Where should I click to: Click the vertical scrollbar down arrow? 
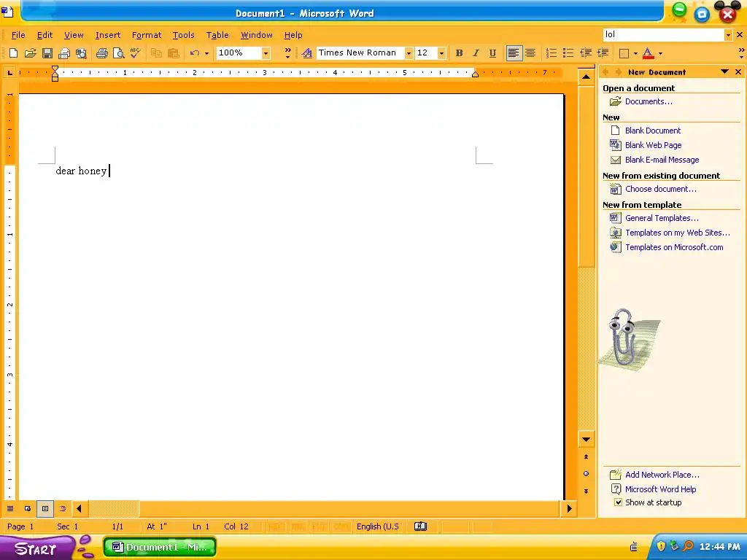[586, 439]
